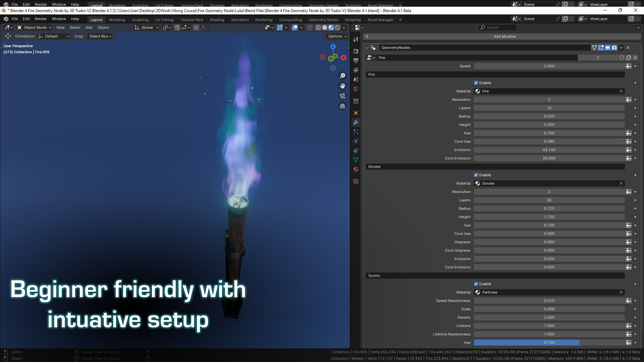This screenshot has width=644, height=362.
Task: Disable the Smoke Enable checkbox
Action: 476,175
